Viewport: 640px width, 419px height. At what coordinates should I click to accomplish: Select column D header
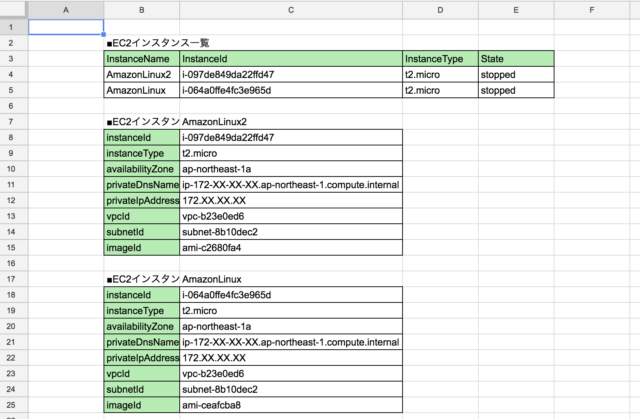(x=440, y=10)
